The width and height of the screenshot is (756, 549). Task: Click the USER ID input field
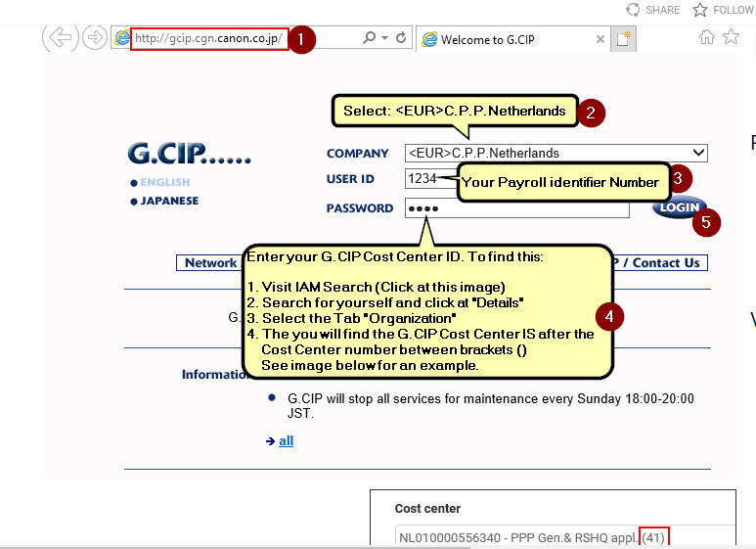(x=430, y=178)
